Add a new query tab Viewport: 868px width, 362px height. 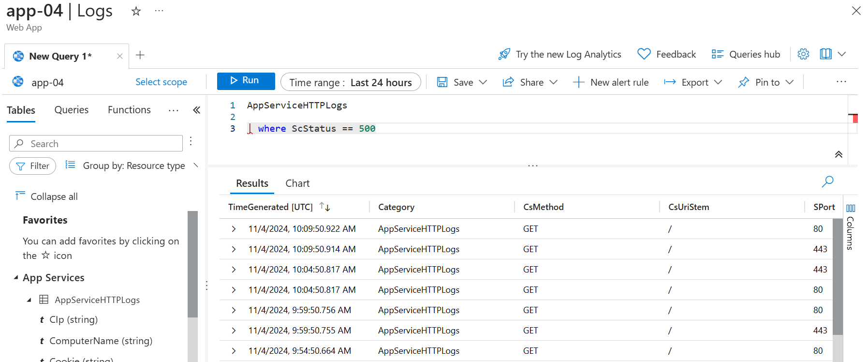(x=140, y=55)
